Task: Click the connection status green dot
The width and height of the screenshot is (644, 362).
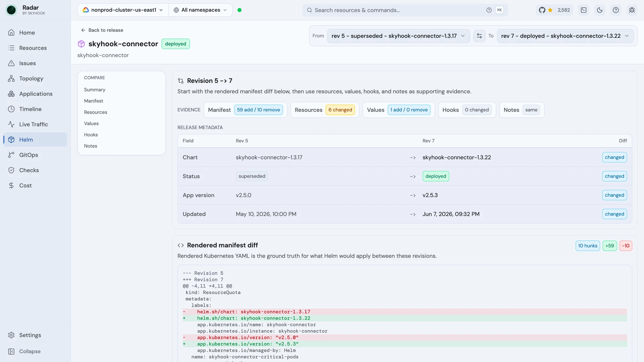Action: [239, 10]
